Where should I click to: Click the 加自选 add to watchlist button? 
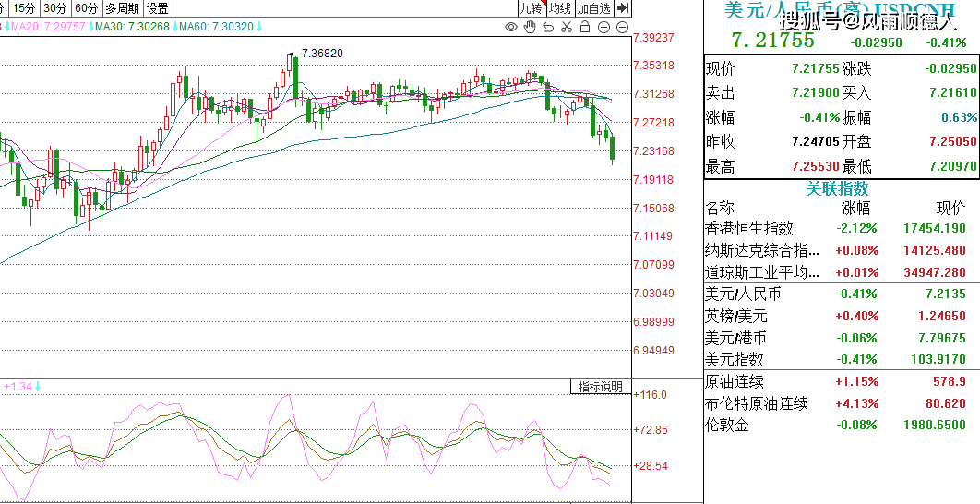594,8
